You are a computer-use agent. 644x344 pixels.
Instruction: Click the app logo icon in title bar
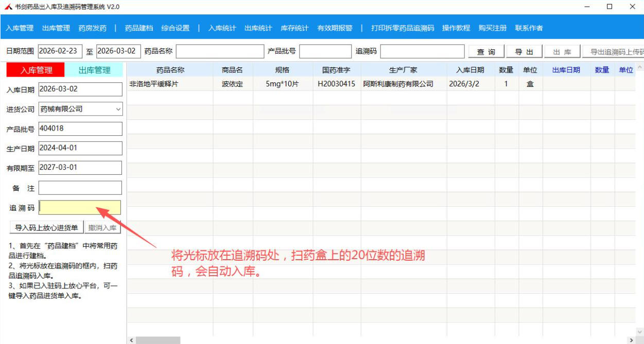(x=8, y=7)
